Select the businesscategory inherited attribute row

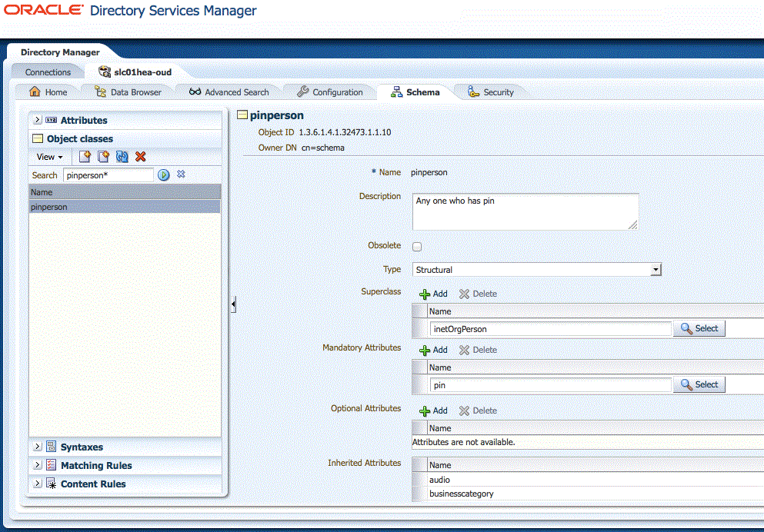click(x=587, y=494)
